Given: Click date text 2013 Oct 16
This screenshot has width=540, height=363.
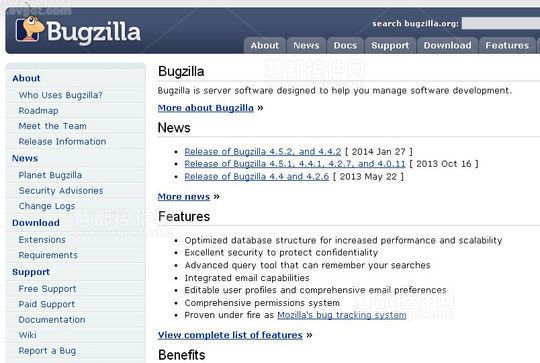Looking at the screenshot, I should (444, 164).
